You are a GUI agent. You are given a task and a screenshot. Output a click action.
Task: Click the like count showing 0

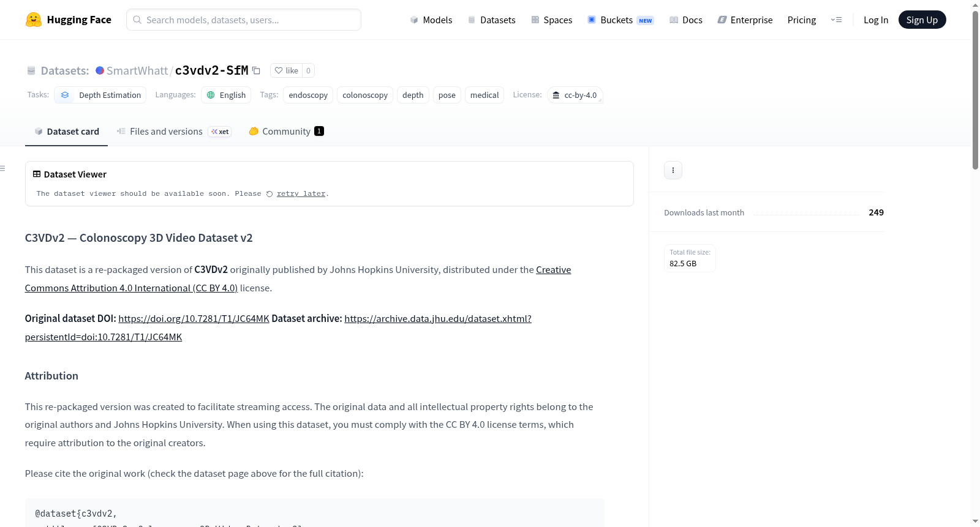308,70
